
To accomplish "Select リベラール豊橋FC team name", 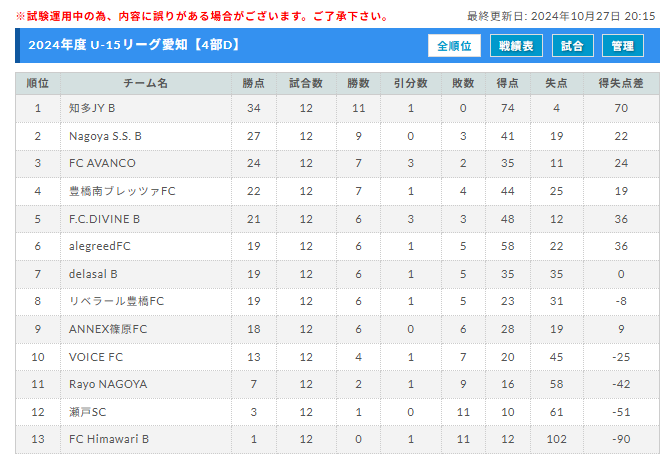I will click(116, 301).
